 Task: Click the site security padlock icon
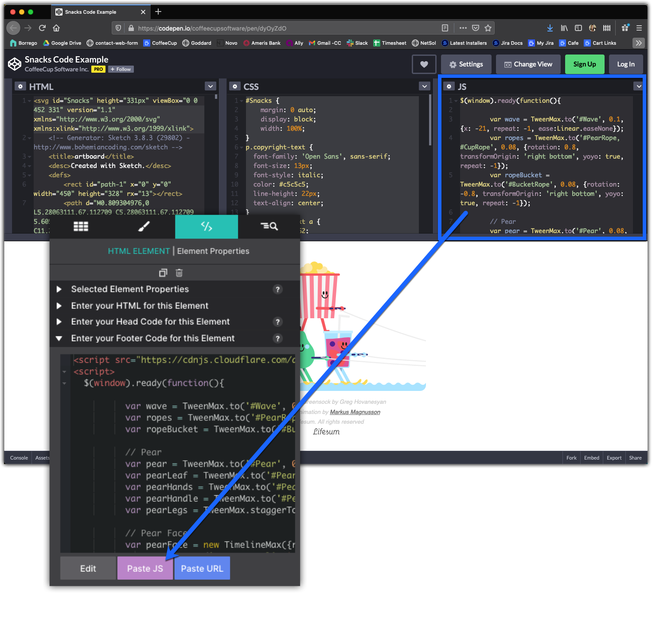tap(131, 28)
